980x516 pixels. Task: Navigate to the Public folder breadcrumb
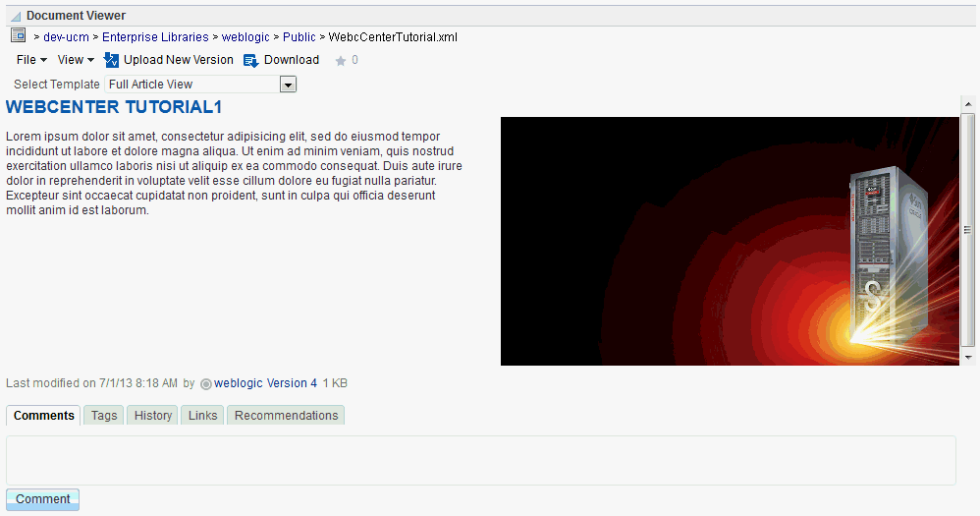coord(299,37)
